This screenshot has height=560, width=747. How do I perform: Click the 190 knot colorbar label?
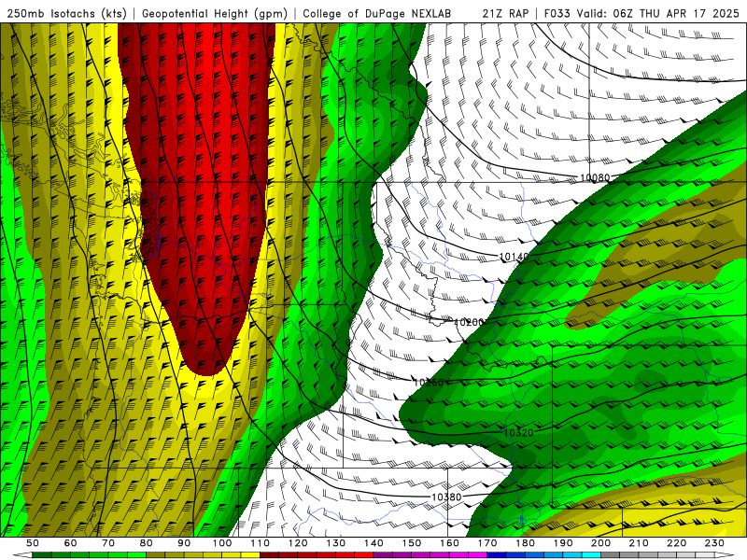click(x=563, y=543)
